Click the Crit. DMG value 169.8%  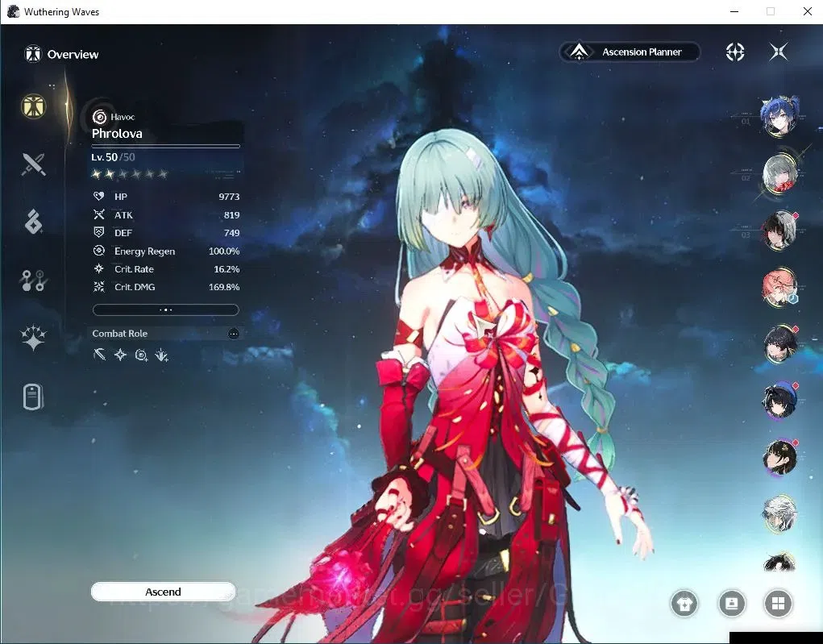[224, 287]
